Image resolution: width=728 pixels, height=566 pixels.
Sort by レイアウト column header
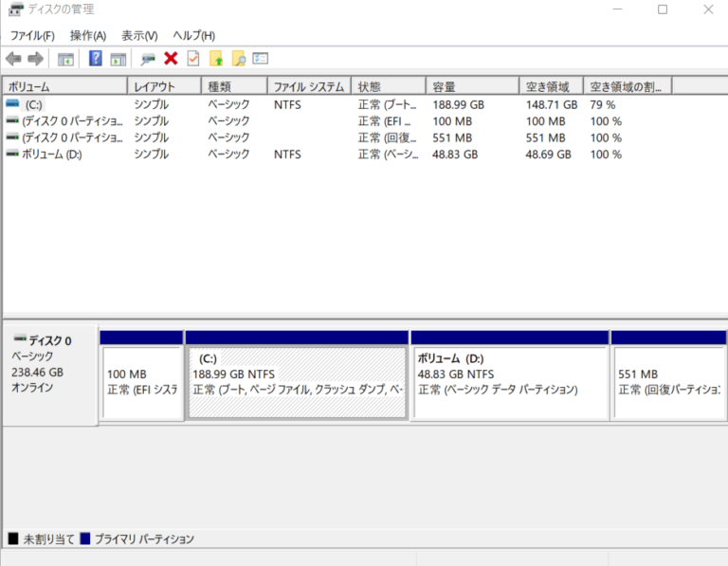tap(164, 86)
